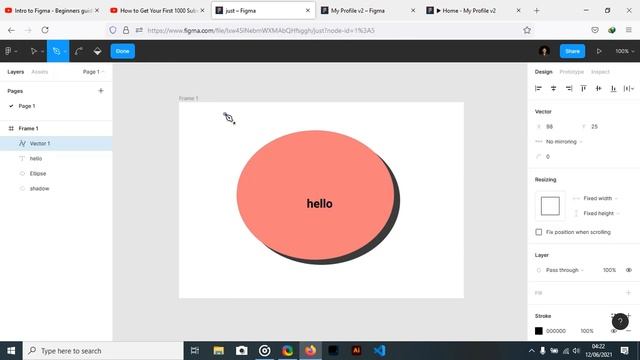Select Page 1 in pages list
The image size is (640, 360).
point(27,106)
